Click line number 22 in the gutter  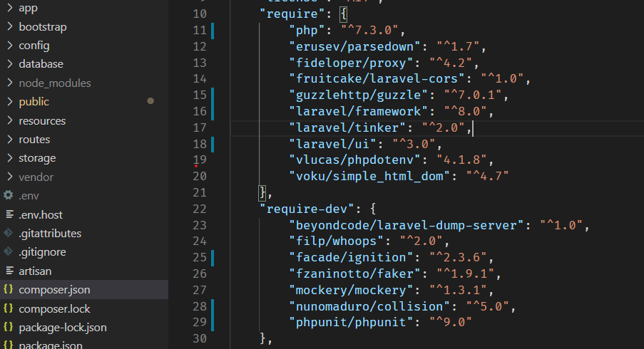(200, 209)
